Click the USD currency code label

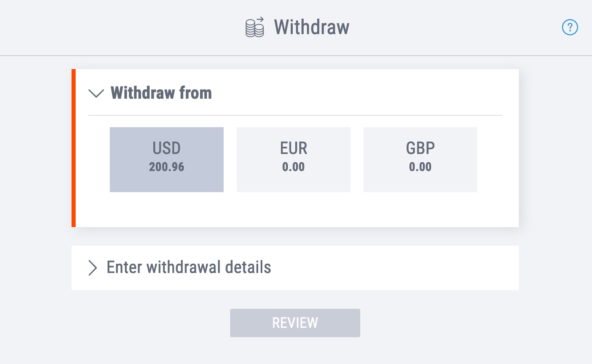[167, 148]
